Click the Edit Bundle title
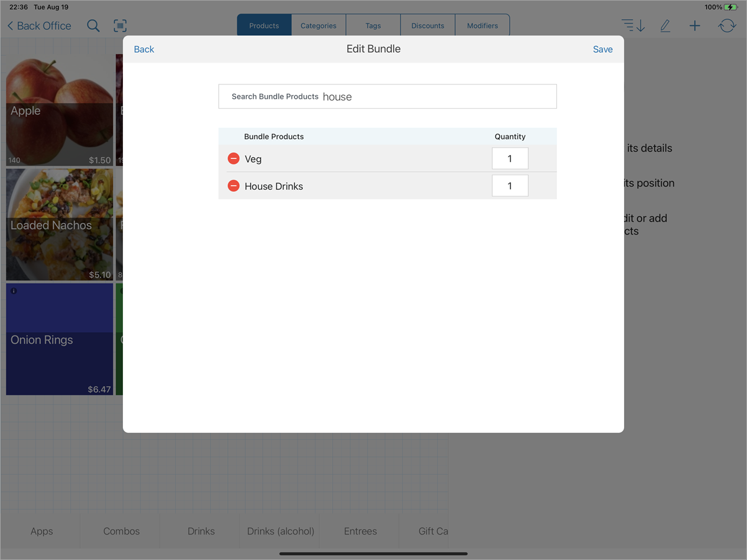Image resolution: width=747 pixels, height=560 pixels. (373, 49)
